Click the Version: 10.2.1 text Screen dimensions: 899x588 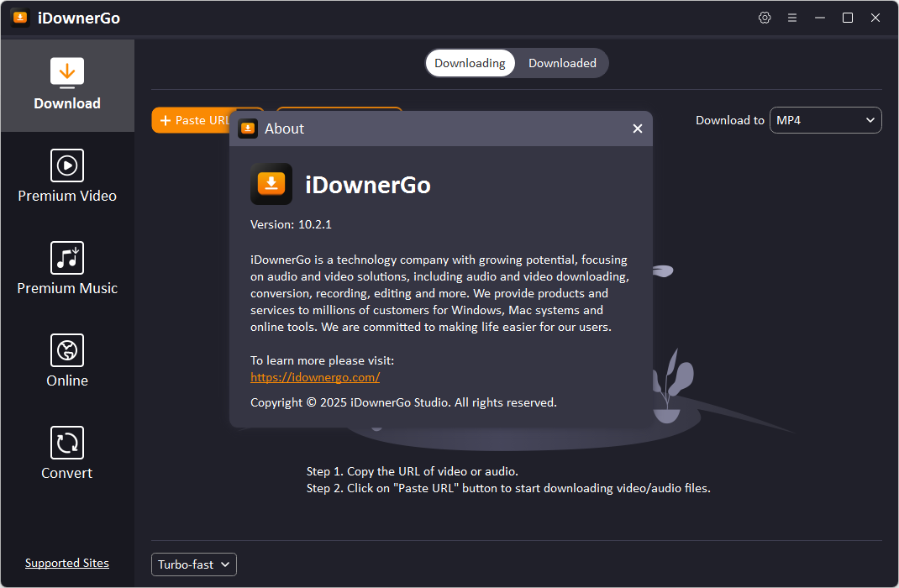(x=291, y=224)
